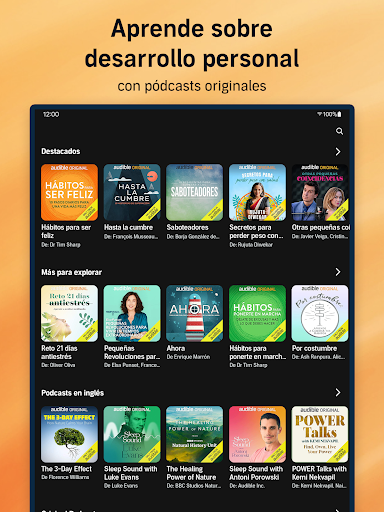The image size is (384, 512).
Task: Open the POWER Talks cover
Action: [320, 434]
